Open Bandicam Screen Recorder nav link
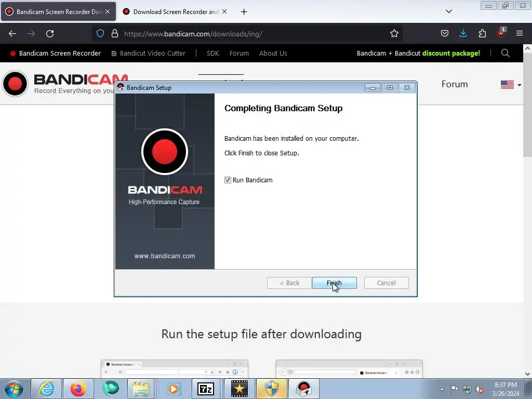The width and height of the screenshot is (532, 399). 56,54
